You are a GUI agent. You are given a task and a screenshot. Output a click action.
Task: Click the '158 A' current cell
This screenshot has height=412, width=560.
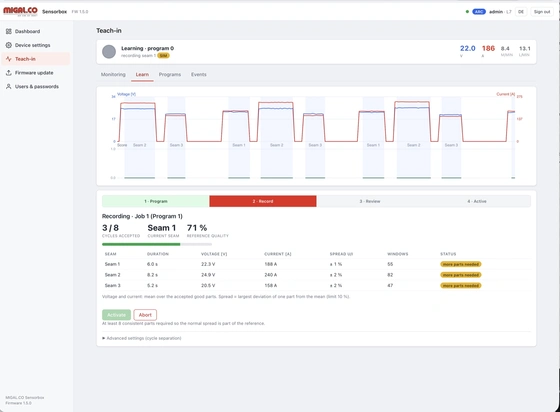[x=271, y=286]
